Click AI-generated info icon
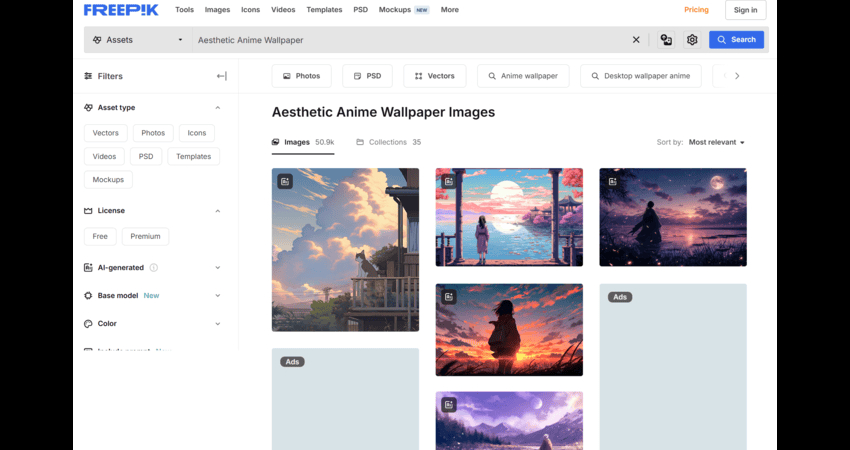 (154, 268)
